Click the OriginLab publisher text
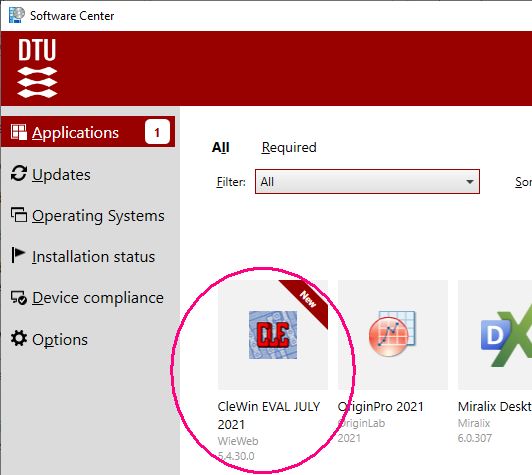 point(361,423)
